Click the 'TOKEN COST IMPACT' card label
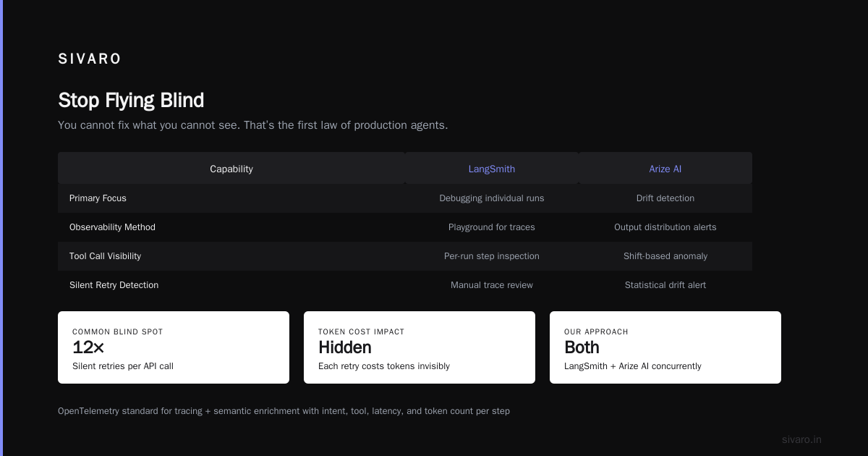868x456 pixels. point(362,332)
